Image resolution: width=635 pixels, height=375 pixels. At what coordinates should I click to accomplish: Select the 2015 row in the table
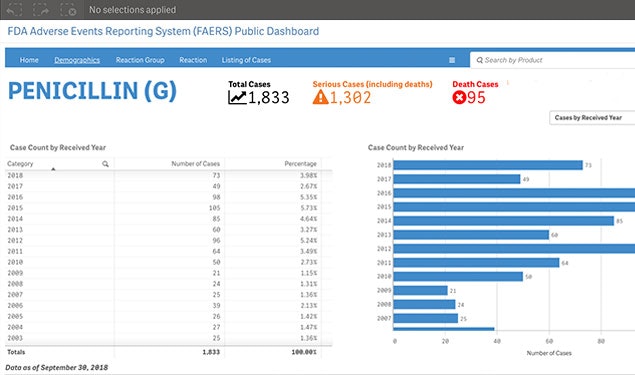click(168, 208)
